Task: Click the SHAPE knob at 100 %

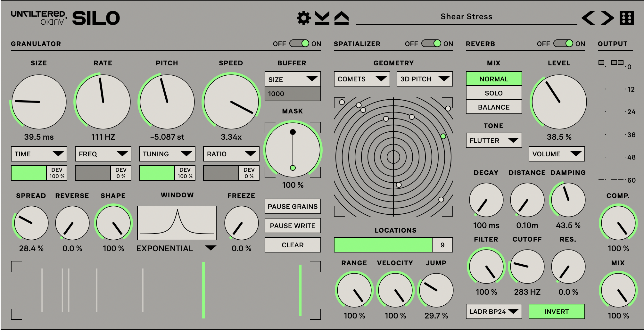Action: [113, 223]
